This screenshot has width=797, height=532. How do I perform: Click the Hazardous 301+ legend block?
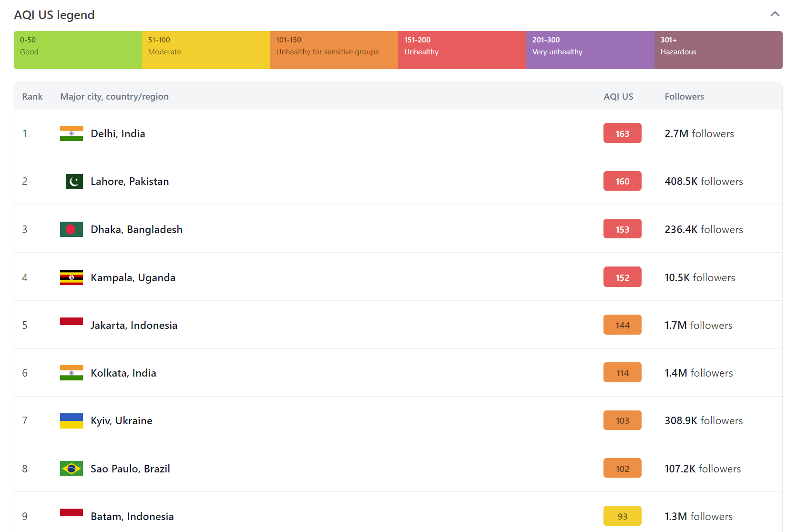coord(718,50)
